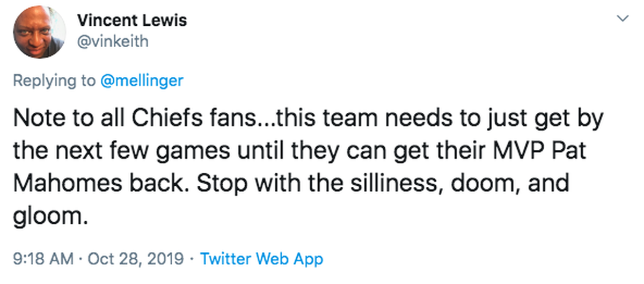
Task: Open the @mellinger mention link
Action: [x=142, y=81]
